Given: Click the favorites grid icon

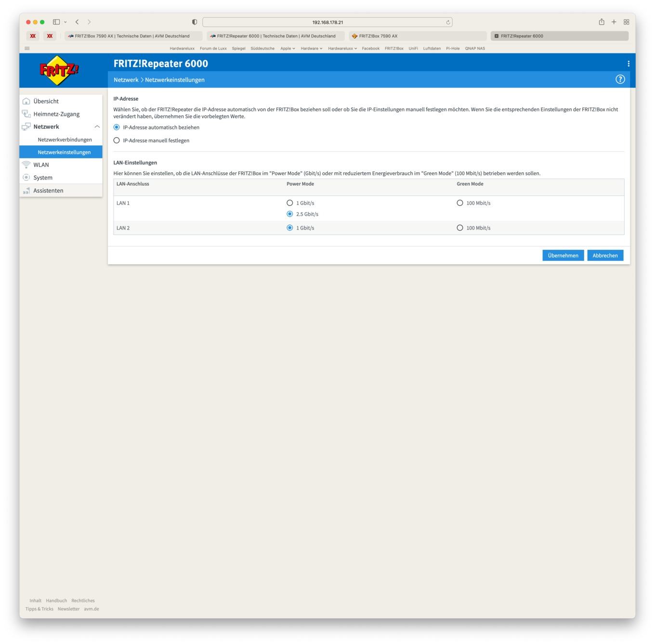Looking at the screenshot, I should 27,48.
